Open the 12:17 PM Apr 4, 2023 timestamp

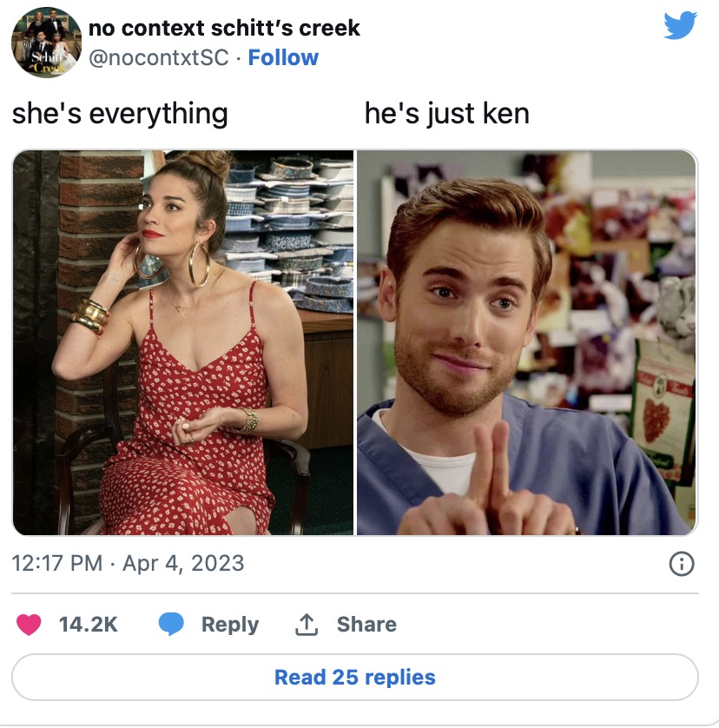click(x=128, y=563)
